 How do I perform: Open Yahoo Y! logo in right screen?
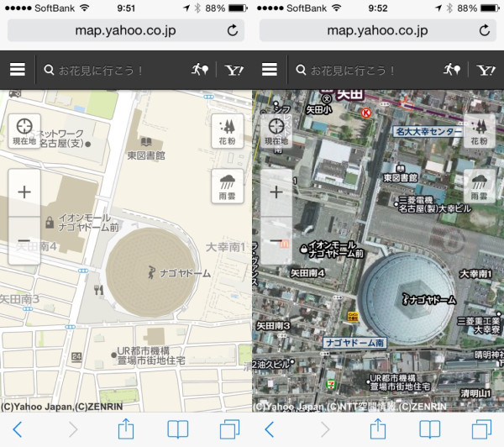486,70
